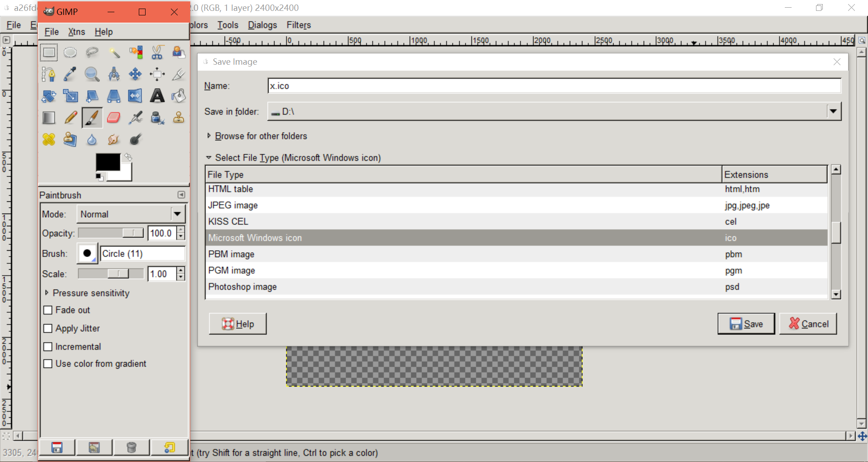Open the Filters menu
Viewport: 868px width, 462px height.
click(x=298, y=25)
